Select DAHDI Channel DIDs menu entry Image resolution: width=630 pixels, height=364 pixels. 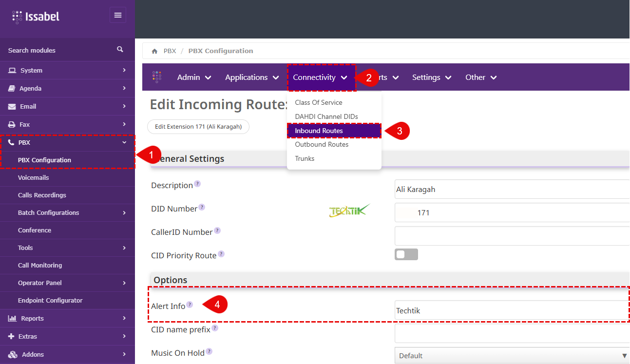326,116
